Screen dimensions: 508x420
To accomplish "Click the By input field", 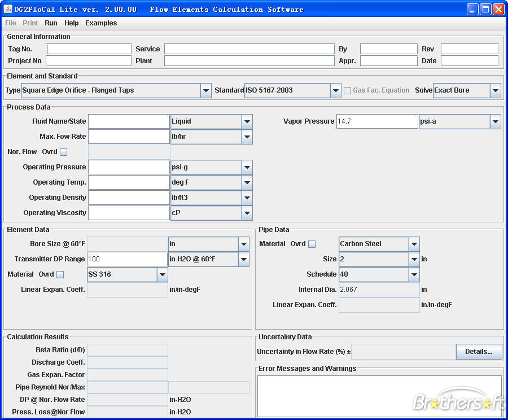I will click(389, 49).
